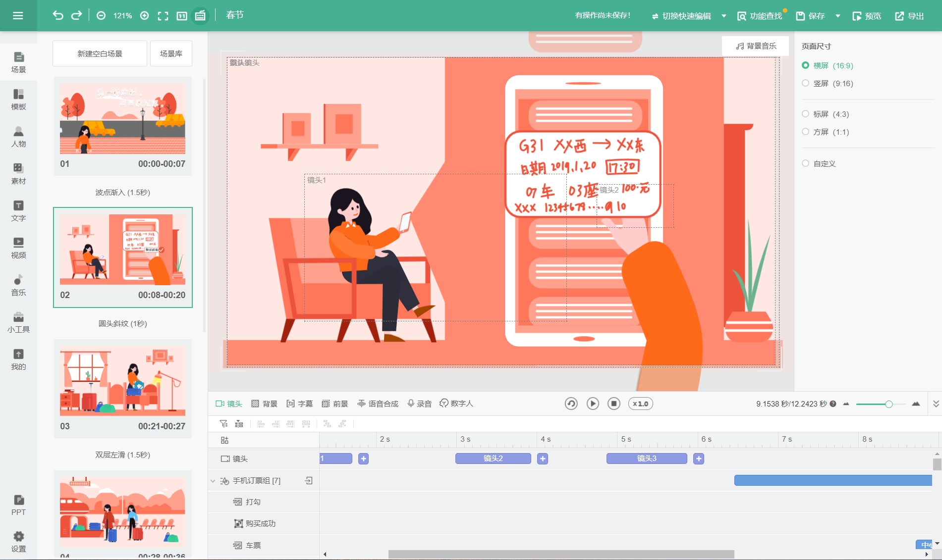The height and width of the screenshot is (560, 942).
Task: Change playback speed x1.0
Action: click(640, 404)
